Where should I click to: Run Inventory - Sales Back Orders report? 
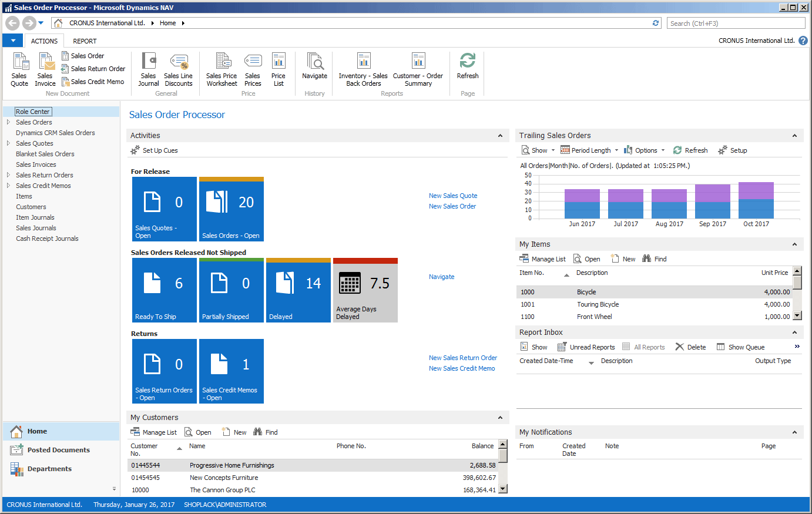(363, 69)
